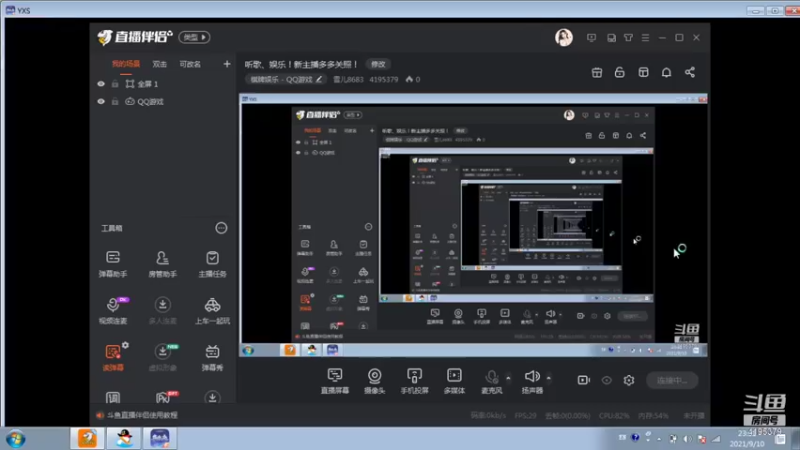Open the PK tool in toolbox
800x450 pixels.
[x=164, y=397]
